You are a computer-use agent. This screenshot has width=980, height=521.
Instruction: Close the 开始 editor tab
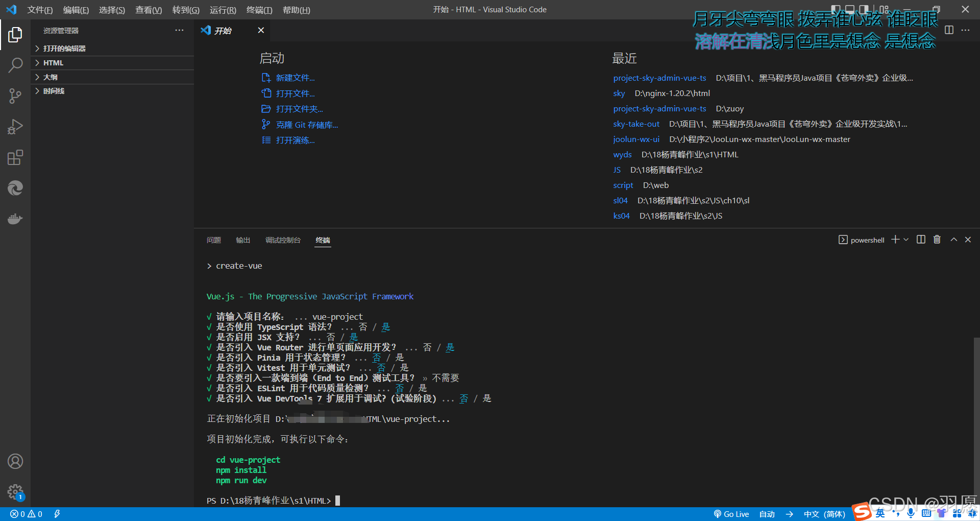[261, 30]
